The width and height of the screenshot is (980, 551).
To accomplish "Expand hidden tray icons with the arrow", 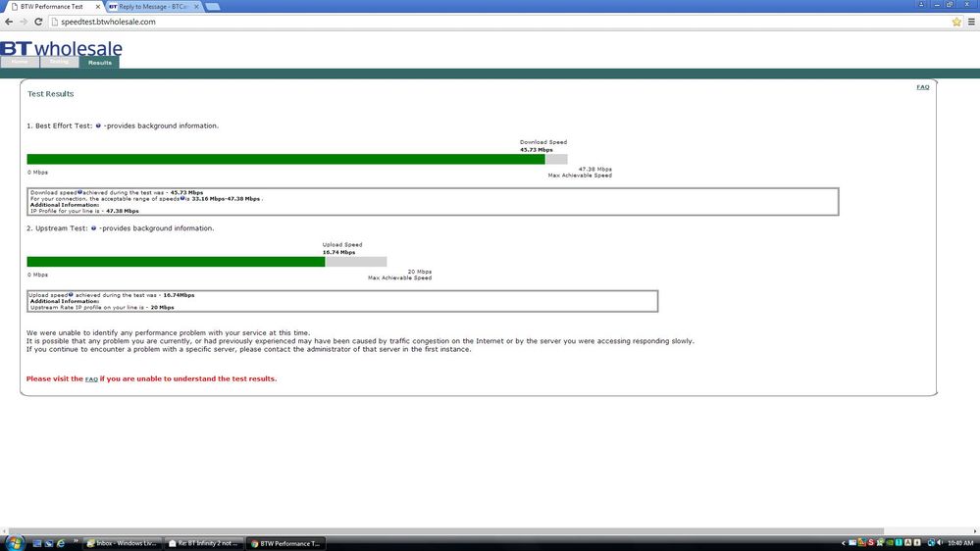I will pyautogui.click(x=843, y=543).
